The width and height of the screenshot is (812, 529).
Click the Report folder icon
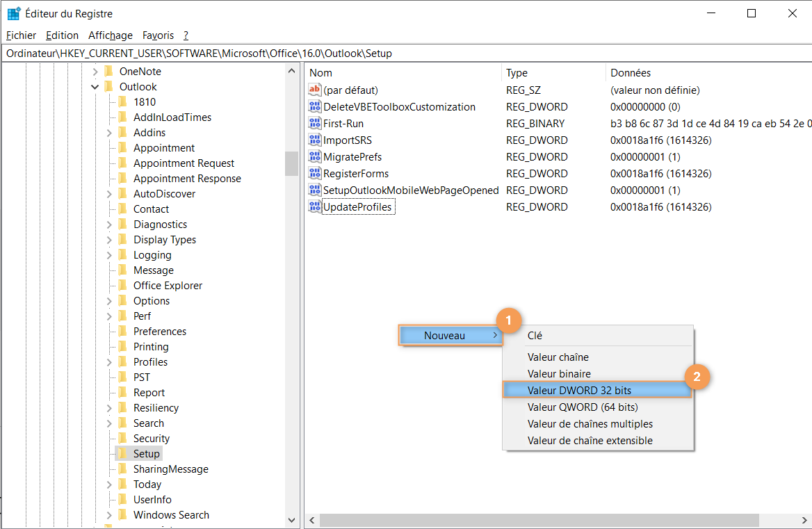(123, 392)
